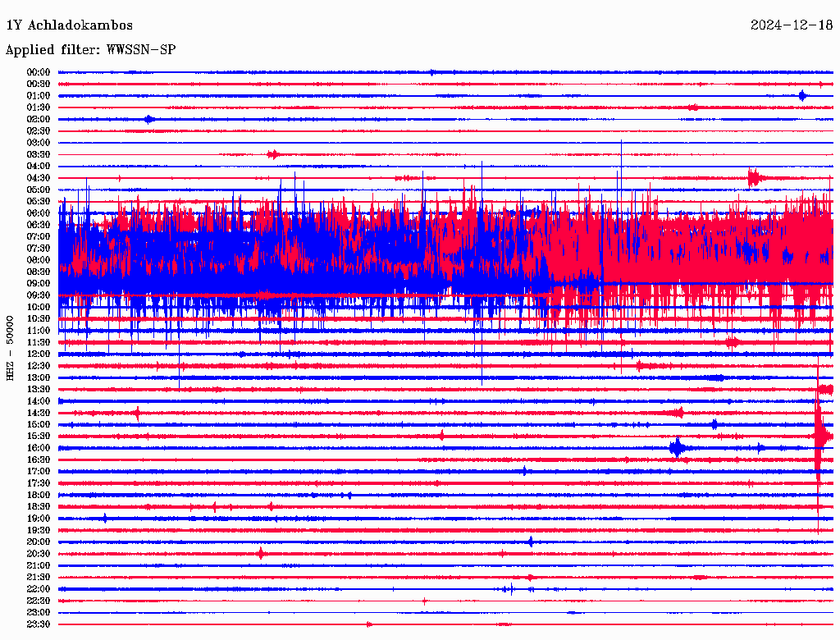Click the blue event on the 19:00 trace
This screenshot has width=840, height=640.
105,519
